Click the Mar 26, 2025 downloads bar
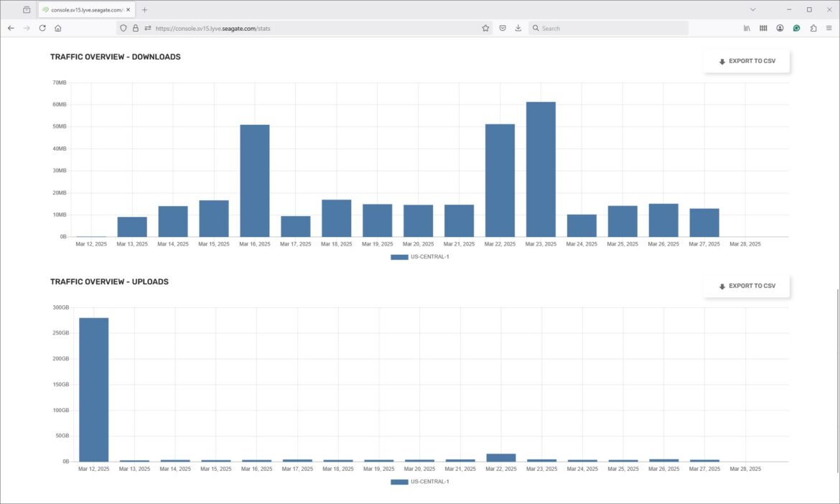840x504 pixels. pos(663,220)
